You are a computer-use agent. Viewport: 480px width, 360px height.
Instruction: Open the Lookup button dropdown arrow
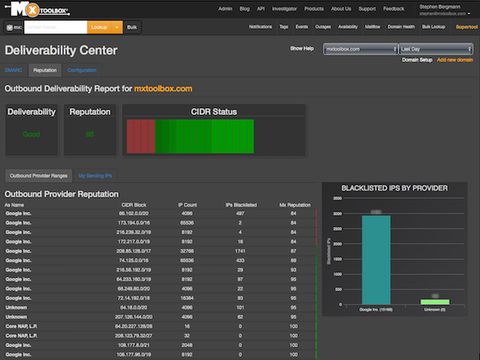[x=117, y=27]
